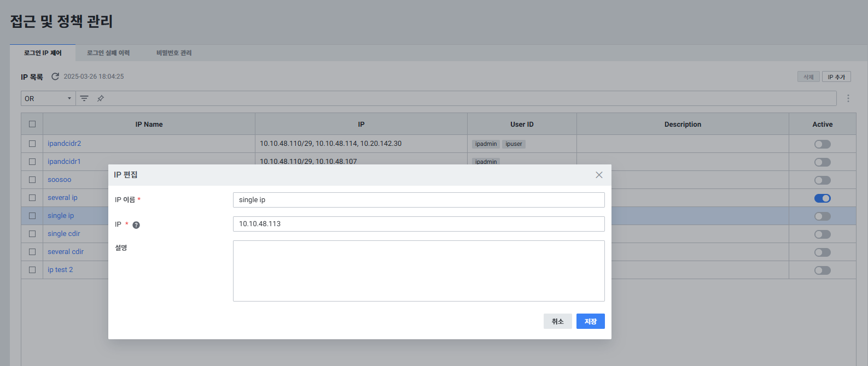Close the IP 편집 dialog
Screen dimensions: 868x366
[x=599, y=175]
